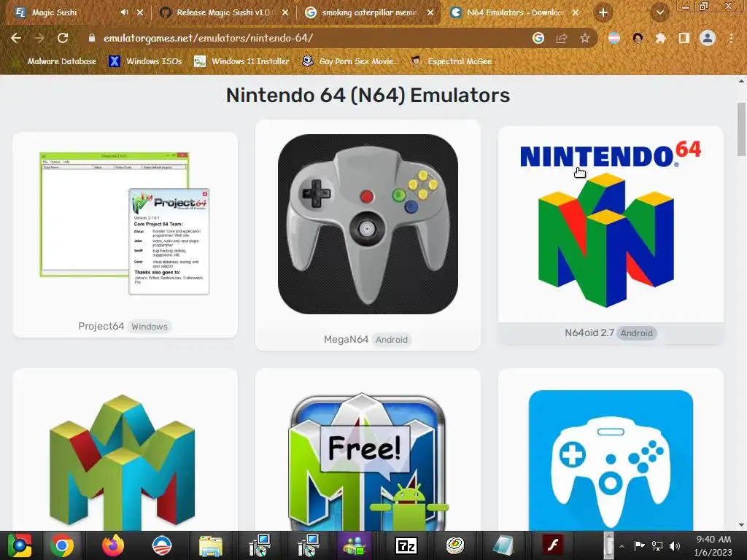Open the Chrome three-dot menu

(x=731, y=38)
